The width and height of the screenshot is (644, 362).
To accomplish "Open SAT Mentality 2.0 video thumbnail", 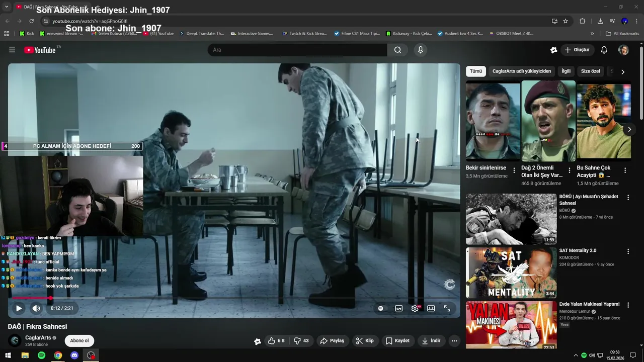I will click(511, 273).
